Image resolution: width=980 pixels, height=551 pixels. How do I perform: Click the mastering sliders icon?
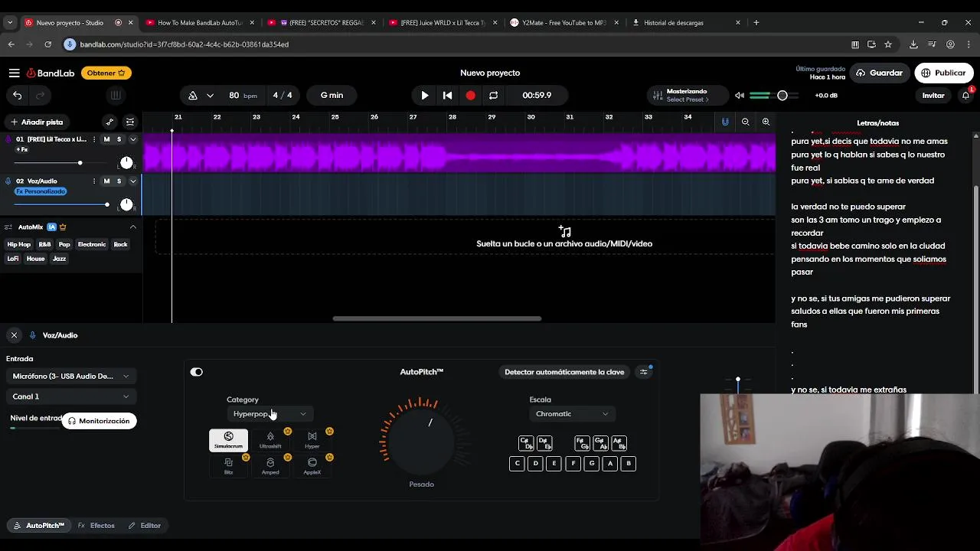click(x=657, y=96)
